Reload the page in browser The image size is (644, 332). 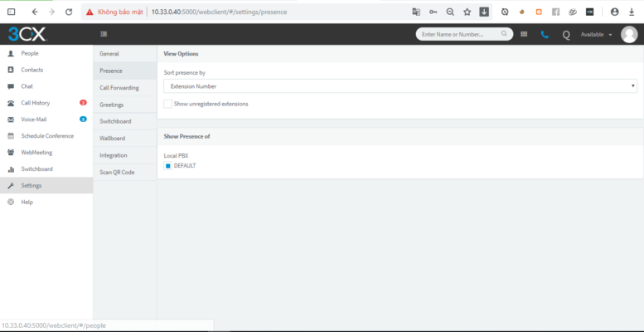(68, 12)
